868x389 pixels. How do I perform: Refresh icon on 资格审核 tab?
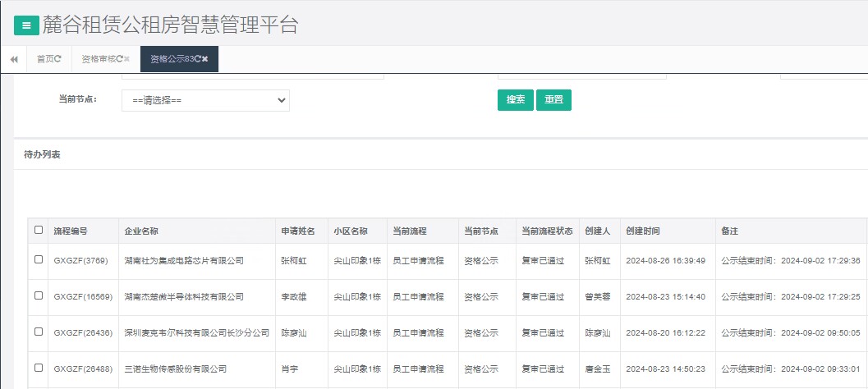tap(120, 58)
